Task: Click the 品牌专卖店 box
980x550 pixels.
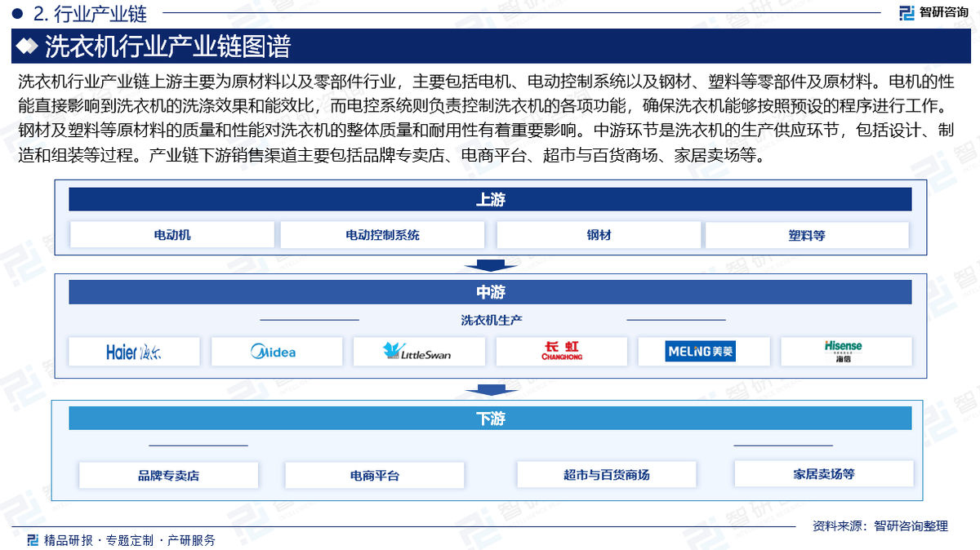Action: pyautogui.click(x=168, y=475)
